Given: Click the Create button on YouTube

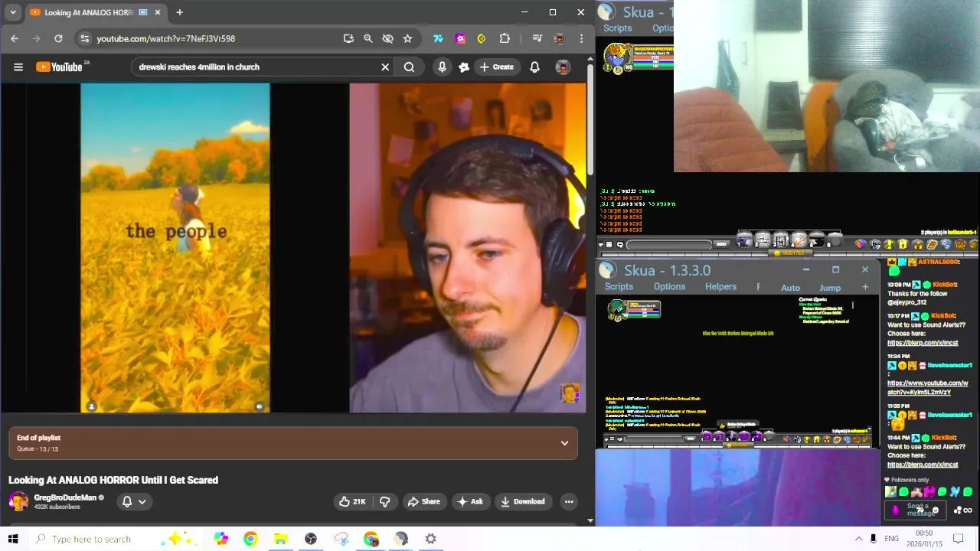Looking at the screenshot, I should pyautogui.click(x=497, y=67).
